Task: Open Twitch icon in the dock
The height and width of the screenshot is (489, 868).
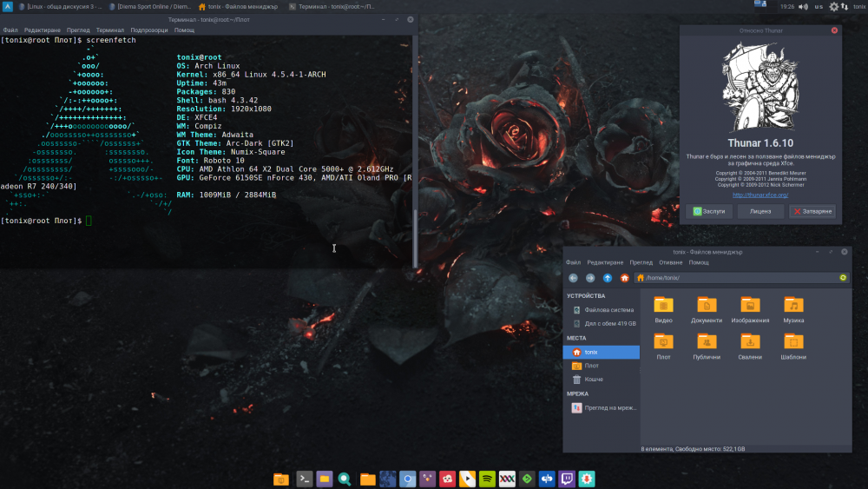Action: tap(567, 479)
